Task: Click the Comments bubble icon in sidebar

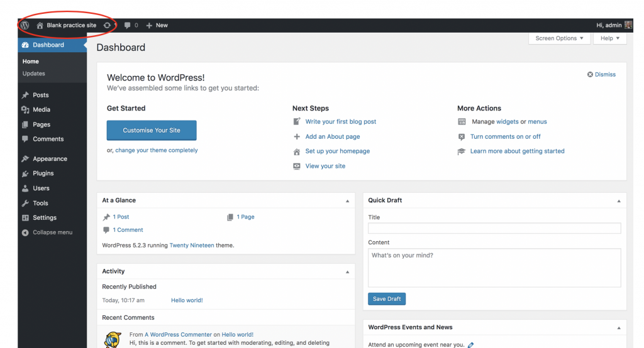Action: pos(25,139)
